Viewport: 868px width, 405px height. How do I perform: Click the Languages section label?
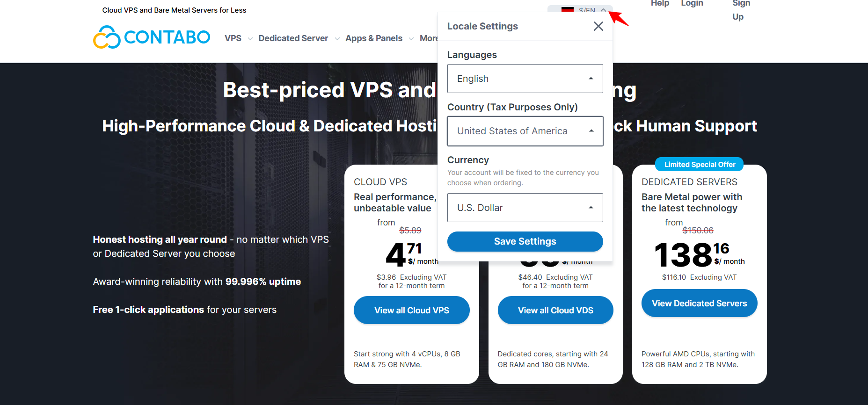[472, 55]
